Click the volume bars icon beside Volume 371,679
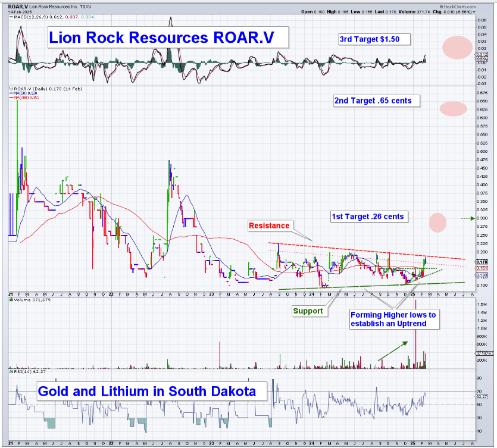Screen dimensions: 497x448 (x=11, y=300)
